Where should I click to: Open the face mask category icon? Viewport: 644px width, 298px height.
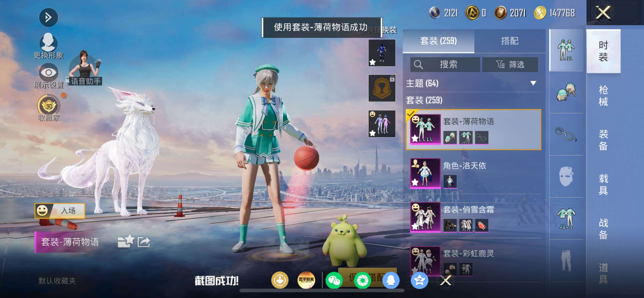566,176
